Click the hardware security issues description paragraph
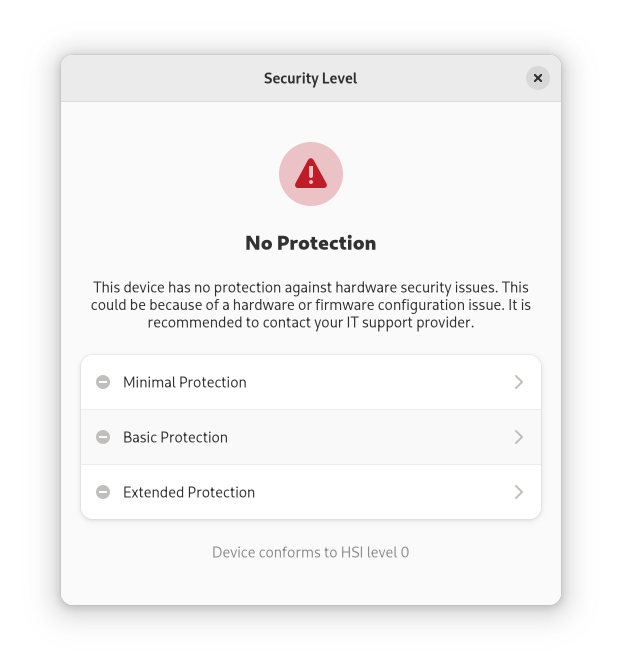 click(x=311, y=305)
